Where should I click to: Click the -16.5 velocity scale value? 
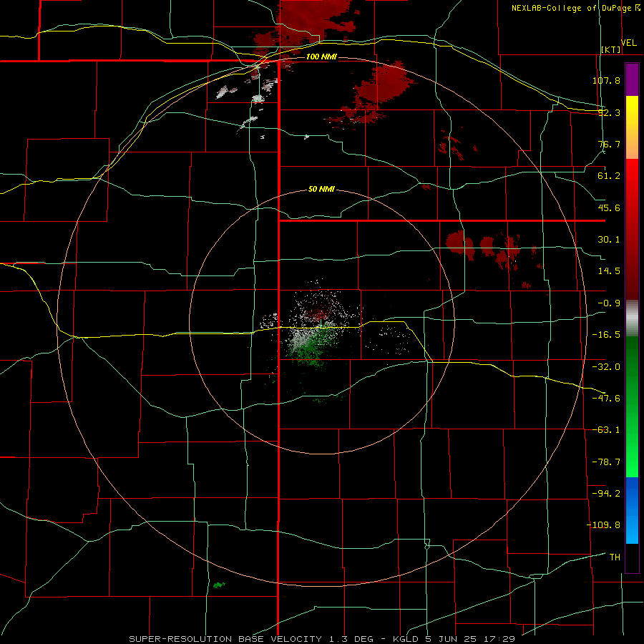point(606,335)
